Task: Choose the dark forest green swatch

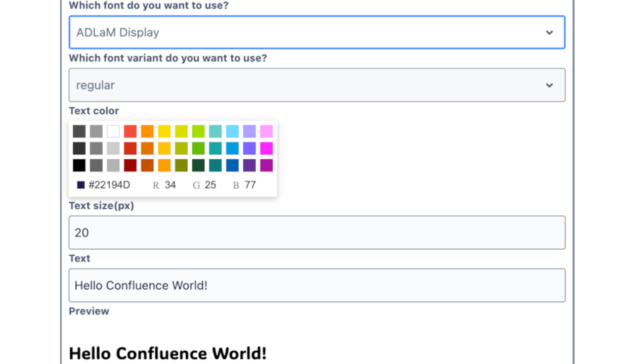Action: click(x=198, y=165)
